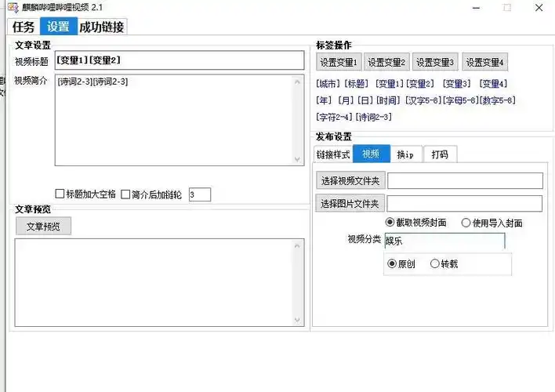
Task: Click the 设置变量3 button
Action: [x=435, y=62]
